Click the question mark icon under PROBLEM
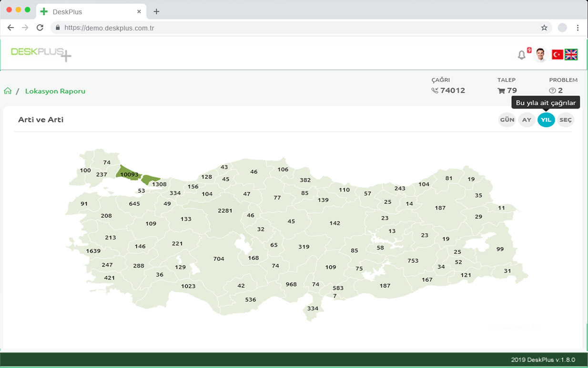This screenshot has width=588, height=368. [x=552, y=90]
